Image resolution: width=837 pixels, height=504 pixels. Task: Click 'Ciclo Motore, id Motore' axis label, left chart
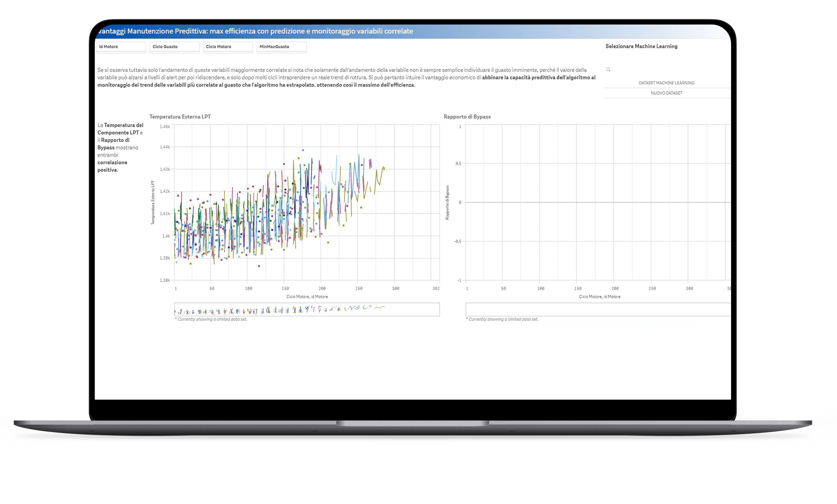click(307, 296)
